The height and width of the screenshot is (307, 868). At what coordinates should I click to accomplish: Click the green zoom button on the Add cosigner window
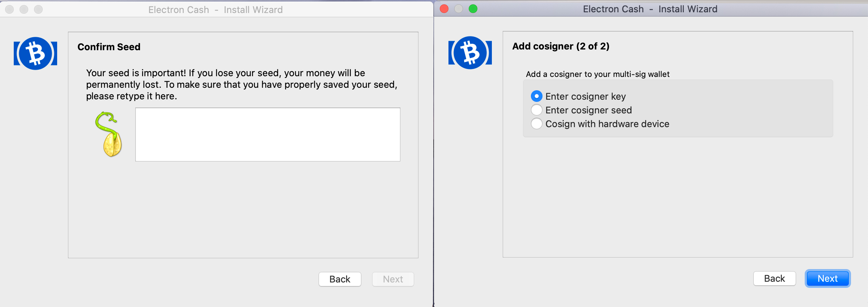click(473, 9)
